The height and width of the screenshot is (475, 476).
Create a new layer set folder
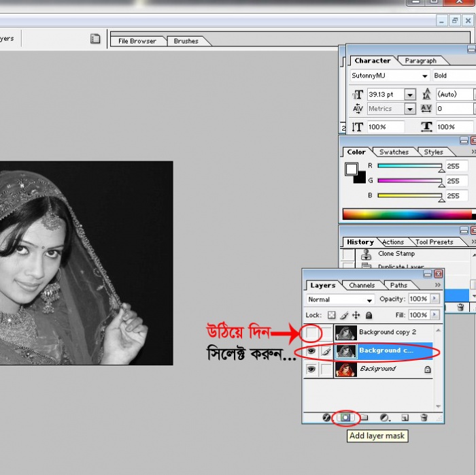[364, 417]
